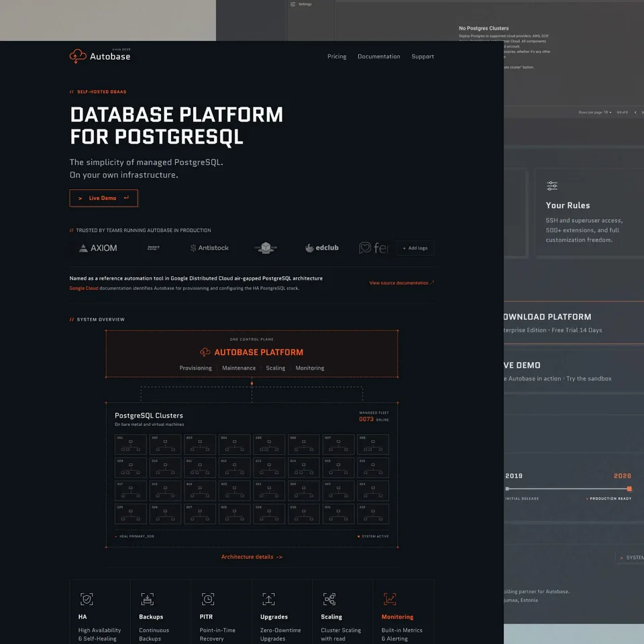Click the 0073 managed fleet counter
Image resolution: width=644 pixels, height=644 pixels.
click(366, 419)
